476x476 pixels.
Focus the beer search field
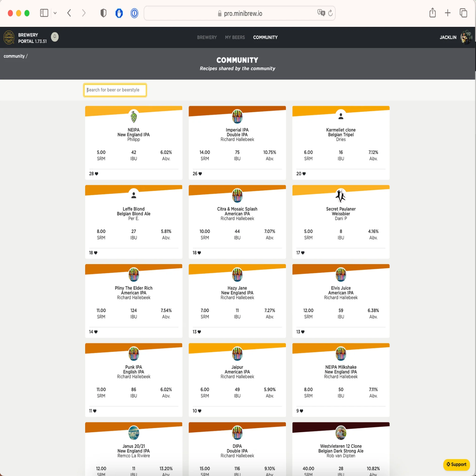115,90
